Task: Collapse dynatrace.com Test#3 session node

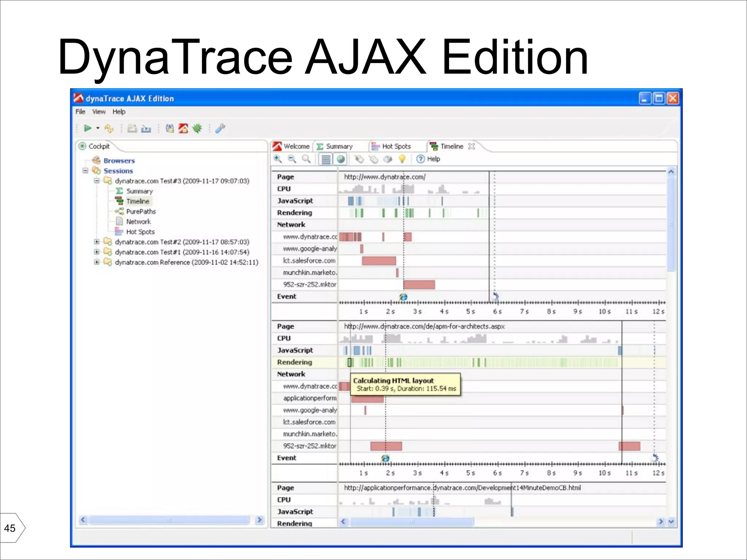Action: [x=97, y=181]
